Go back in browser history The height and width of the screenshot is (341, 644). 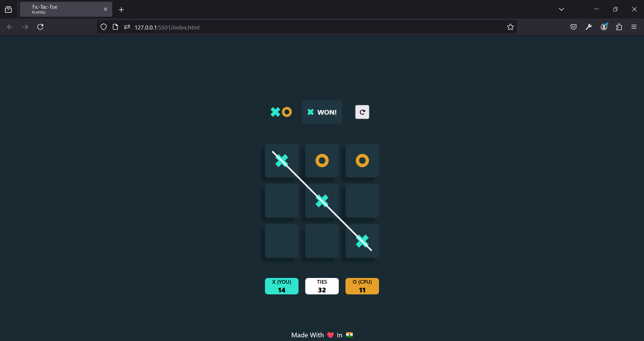[x=10, y=27]
